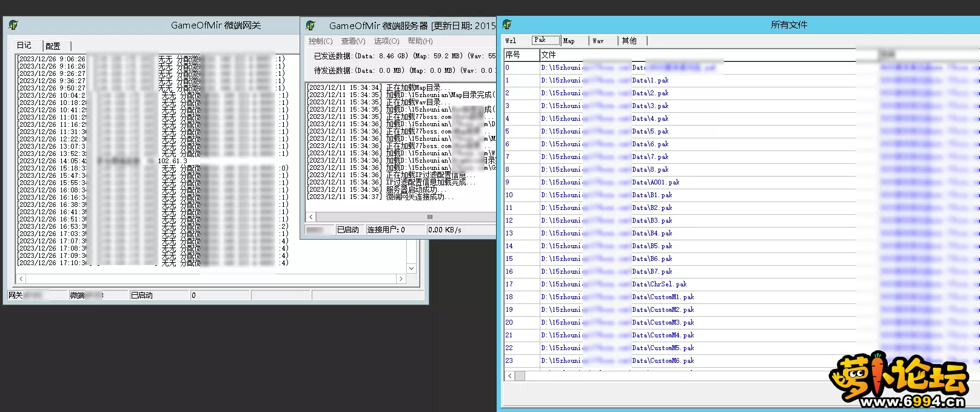Click scroll-left arrow in server log

[x=311, y=217]
